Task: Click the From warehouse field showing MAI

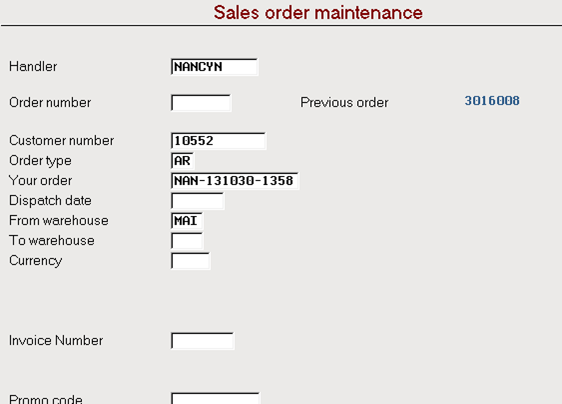Action: (187, 221)
